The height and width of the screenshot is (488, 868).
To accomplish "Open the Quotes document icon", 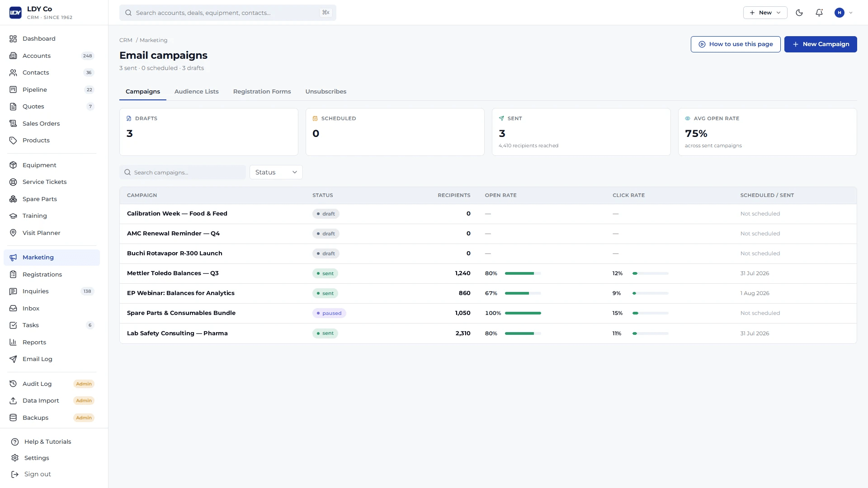I will click(13, 107).
